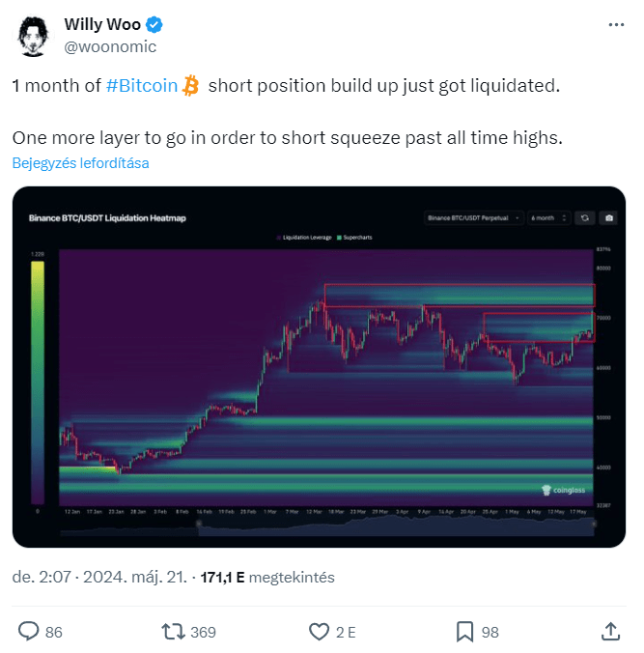
Task: Click the Willy Woo display name
Action: click(x=102, y=24)
